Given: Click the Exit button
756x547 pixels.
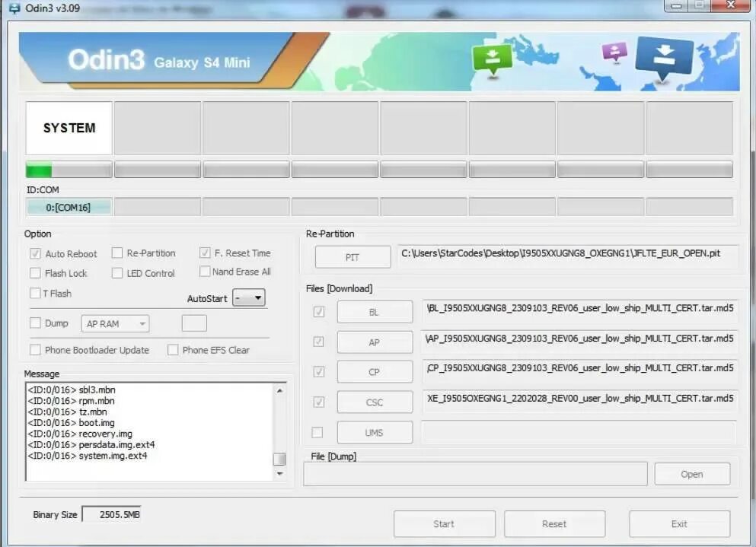Looking at the screenshot, I should 679,524.
